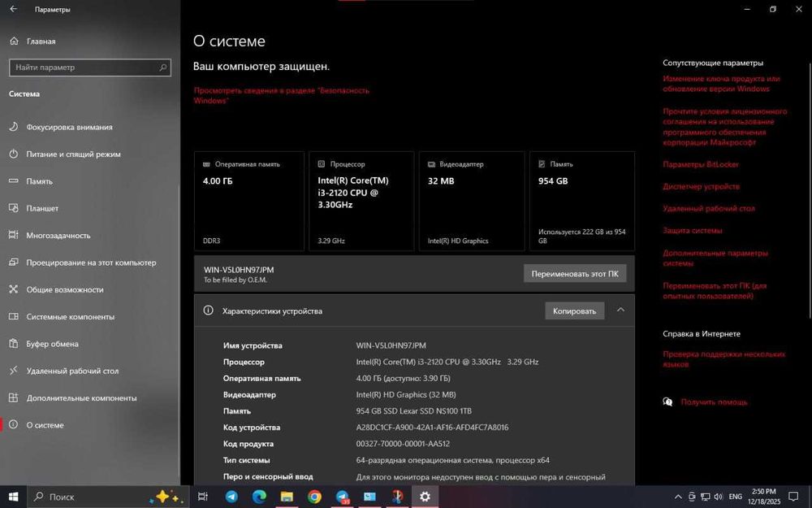Click the info icon beside Характеристики устройства
Screen dimensions: 812x508
click(x=208, y=310)
